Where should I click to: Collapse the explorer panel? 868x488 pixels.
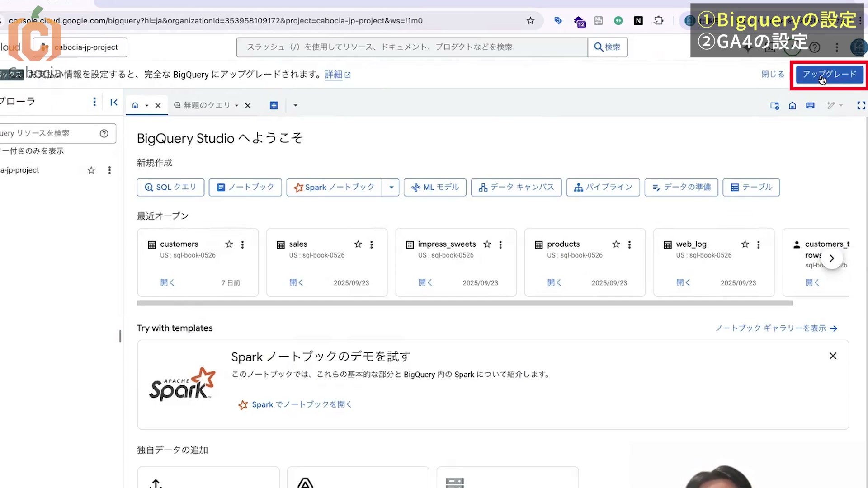(114, 102)
